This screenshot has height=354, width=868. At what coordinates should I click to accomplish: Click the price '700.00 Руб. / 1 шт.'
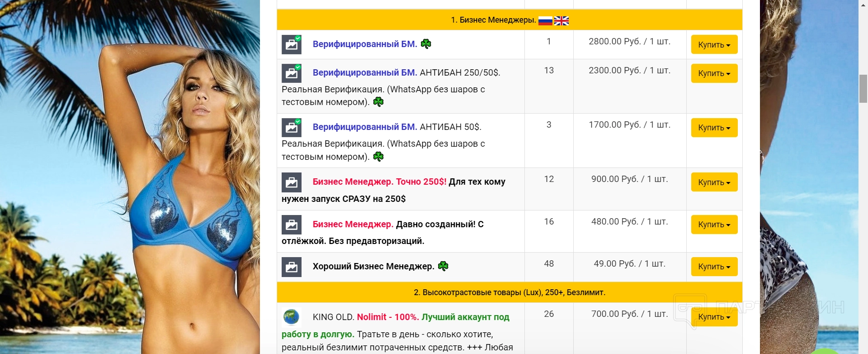point(629,314)
